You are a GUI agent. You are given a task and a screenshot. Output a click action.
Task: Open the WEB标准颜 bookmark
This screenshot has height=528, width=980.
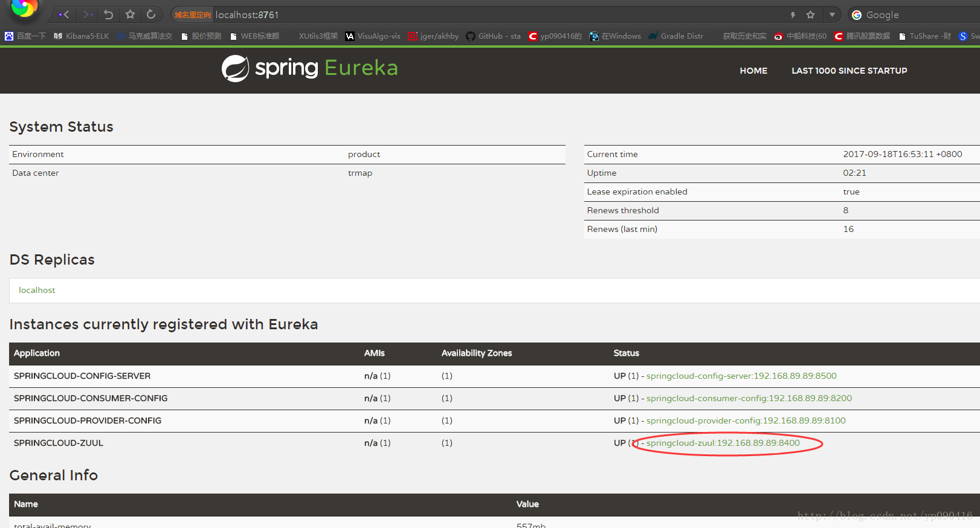[254, 36]
